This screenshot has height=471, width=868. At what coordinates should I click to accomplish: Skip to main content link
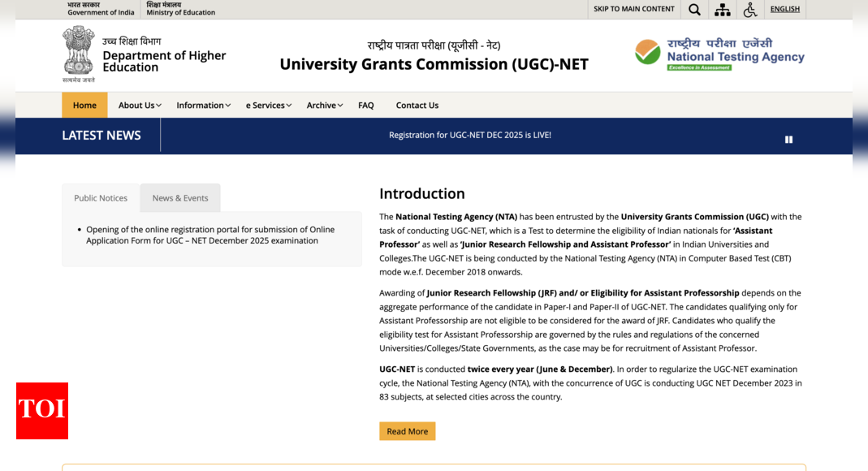click(634, 9)
